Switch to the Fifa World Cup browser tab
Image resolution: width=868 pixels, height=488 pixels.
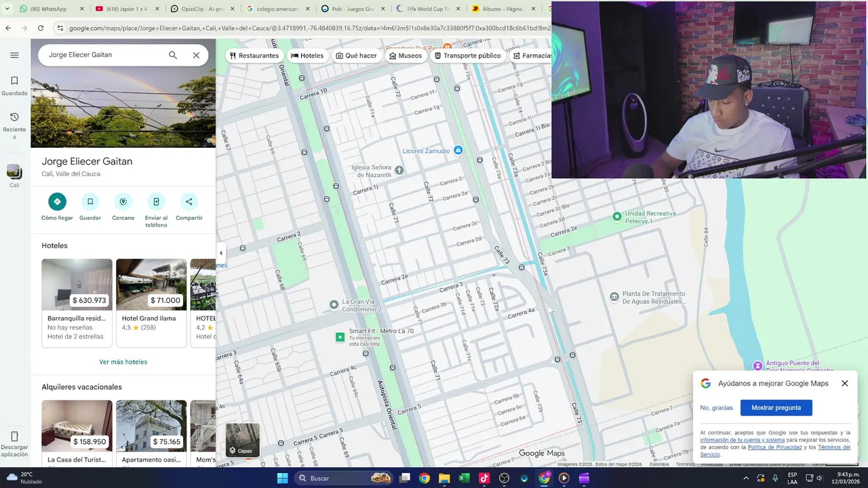tap(428, 9)
